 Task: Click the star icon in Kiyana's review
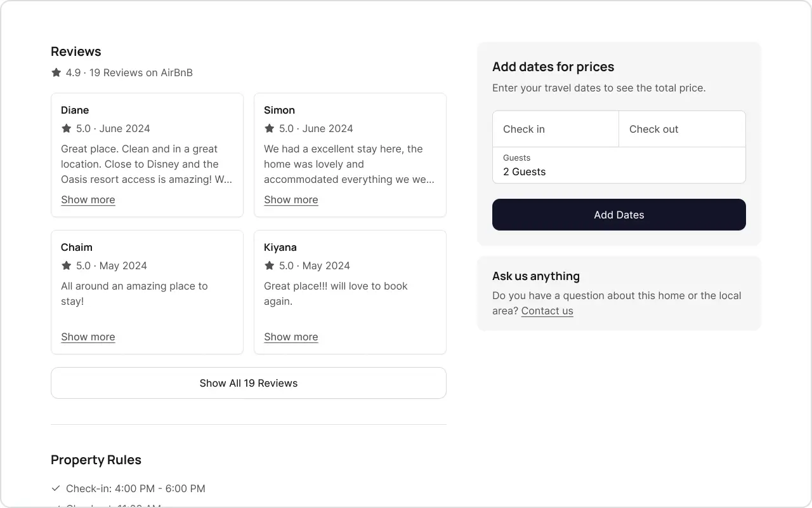pos(269,265)
